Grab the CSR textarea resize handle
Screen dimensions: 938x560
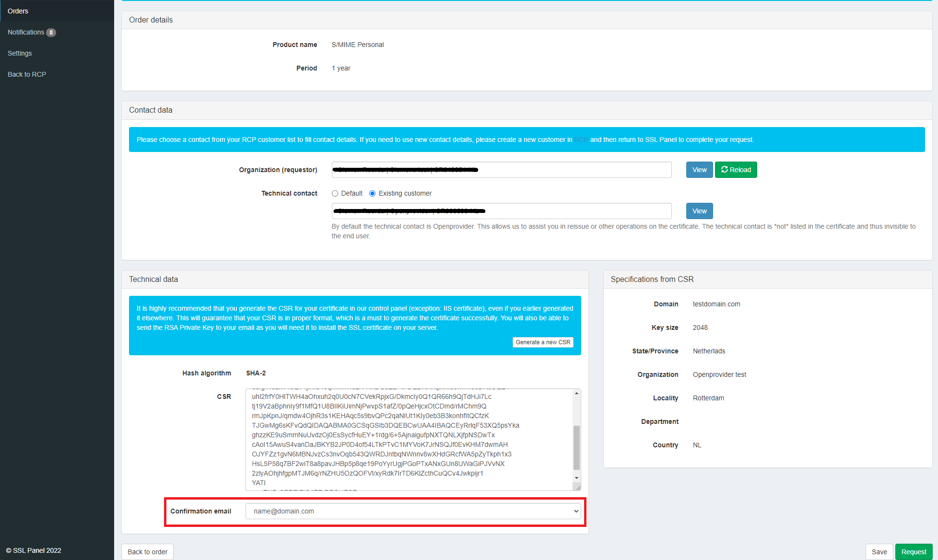pyautogui.click(x=578, y=488)
